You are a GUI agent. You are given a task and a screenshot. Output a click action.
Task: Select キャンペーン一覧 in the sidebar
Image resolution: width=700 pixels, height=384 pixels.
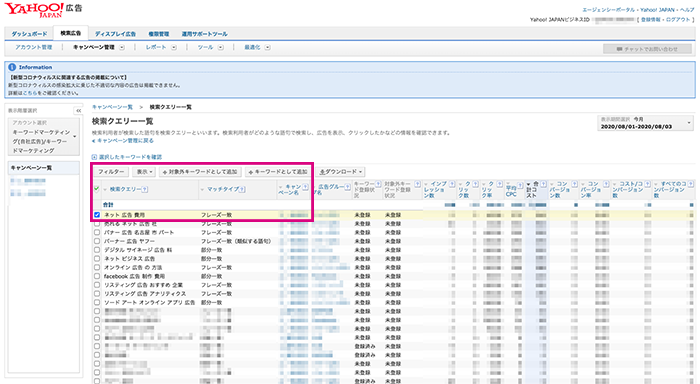(43, 168)
